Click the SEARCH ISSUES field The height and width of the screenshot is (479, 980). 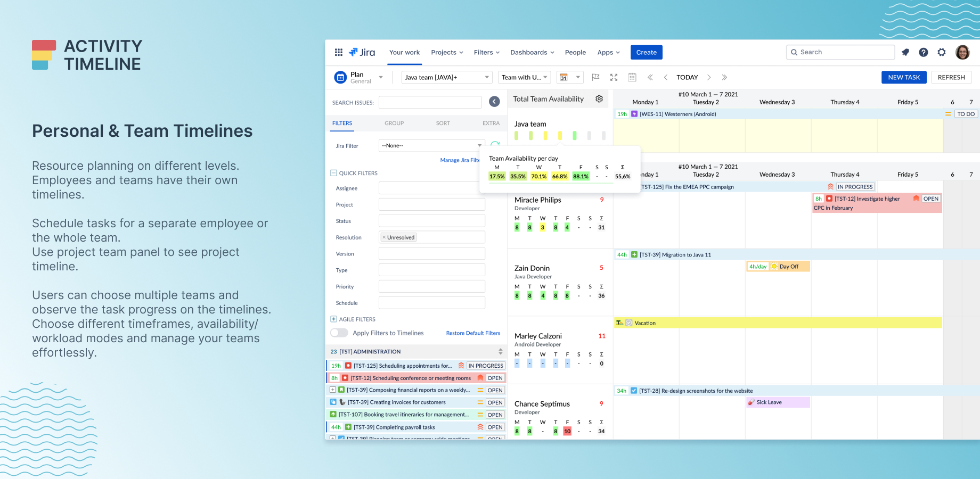coord(430,102)
